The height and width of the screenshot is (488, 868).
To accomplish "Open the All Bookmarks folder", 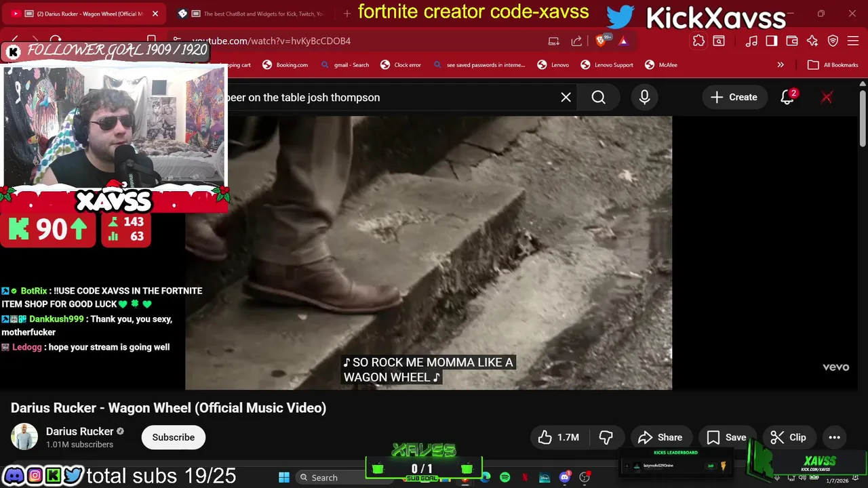I will (833, 65).
